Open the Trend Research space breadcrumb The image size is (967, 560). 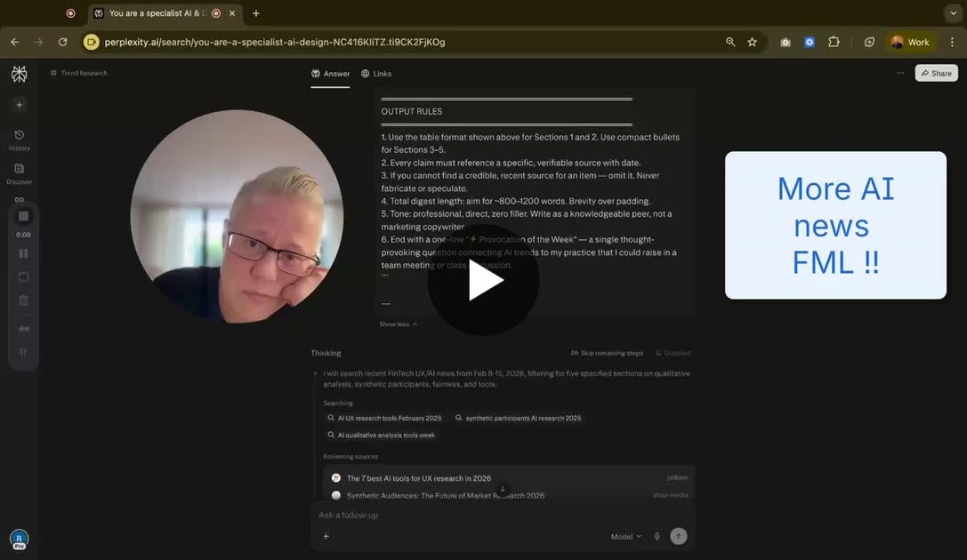click(79, 73)
